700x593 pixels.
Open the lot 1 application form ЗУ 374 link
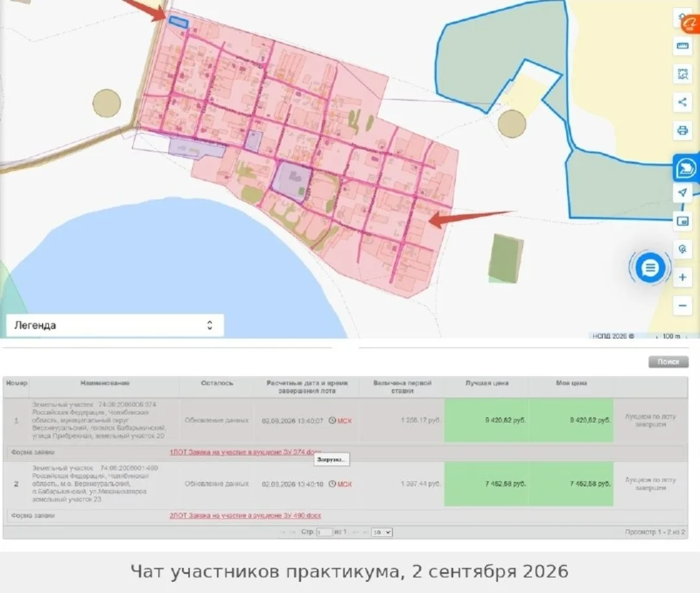pos(244,452)
